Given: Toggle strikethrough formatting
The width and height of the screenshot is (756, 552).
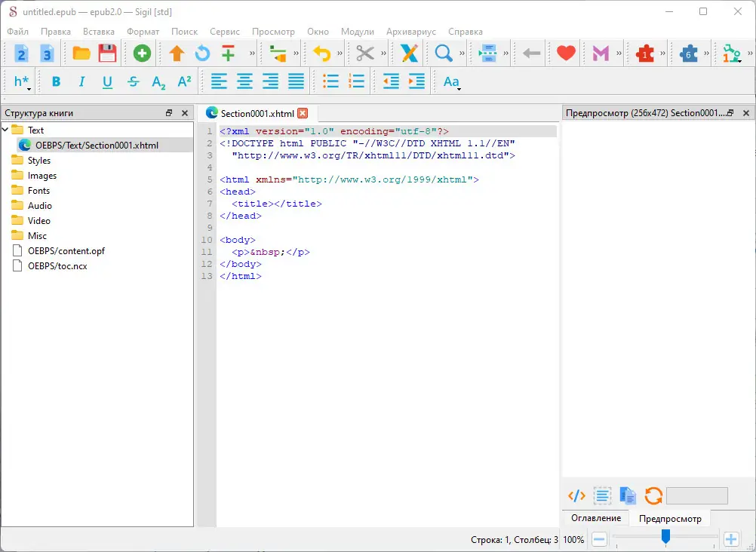Looking at the screenshot, I should tap(133, 82).
